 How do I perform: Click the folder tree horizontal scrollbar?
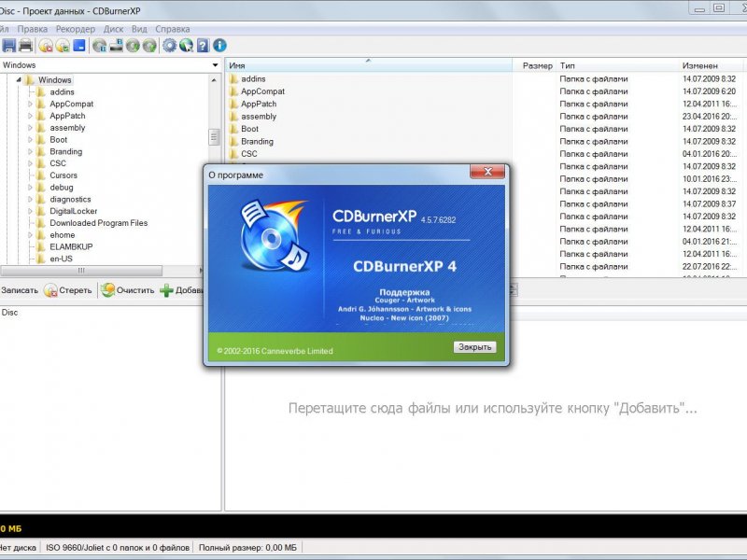click(x=81, y=271)
